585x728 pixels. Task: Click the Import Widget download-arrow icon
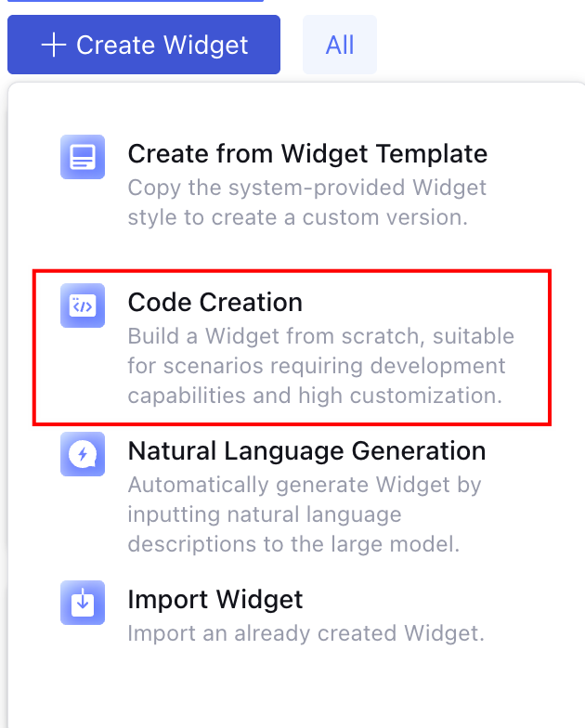click(83, 604)
